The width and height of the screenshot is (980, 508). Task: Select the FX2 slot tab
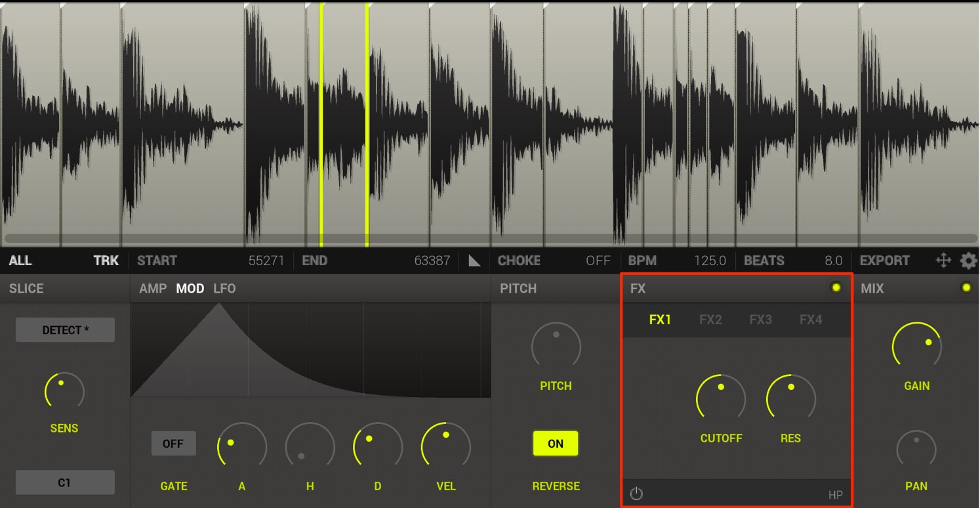click(710, 320)
